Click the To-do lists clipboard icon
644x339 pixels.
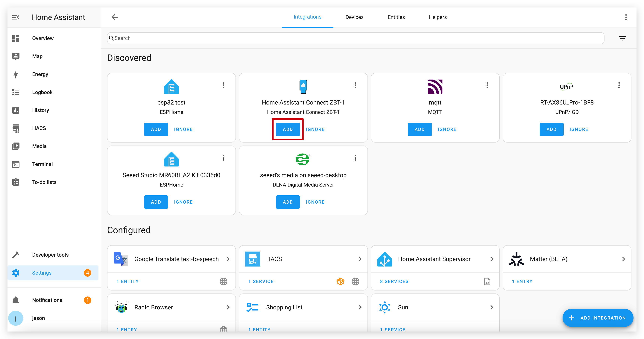click(16, 182)
